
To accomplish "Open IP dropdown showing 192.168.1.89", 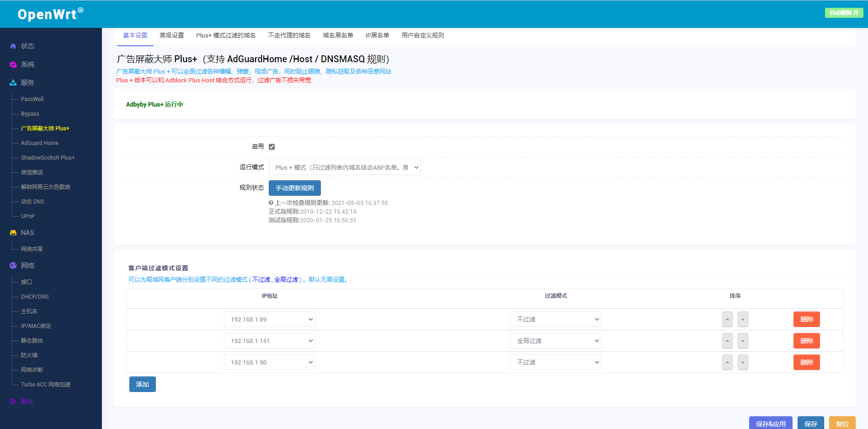I will click(270, 319).
